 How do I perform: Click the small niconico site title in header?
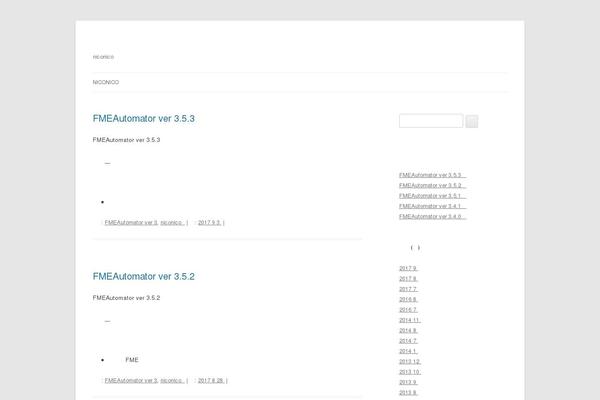coord(103,57)
